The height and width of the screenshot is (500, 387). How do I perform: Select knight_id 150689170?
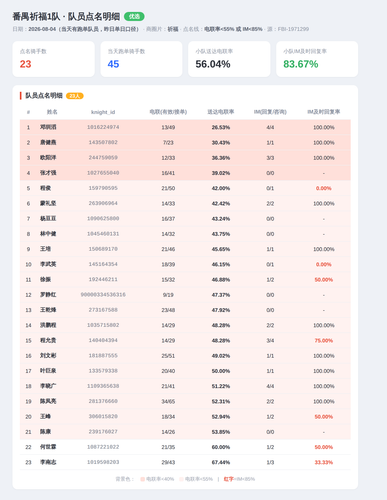[x=103, y=249]
